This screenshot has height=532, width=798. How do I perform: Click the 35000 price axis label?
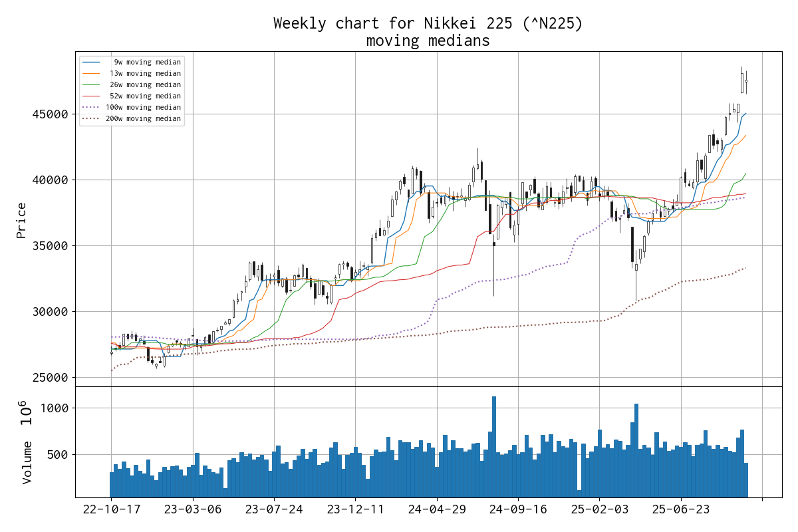[x=50, y=246]
